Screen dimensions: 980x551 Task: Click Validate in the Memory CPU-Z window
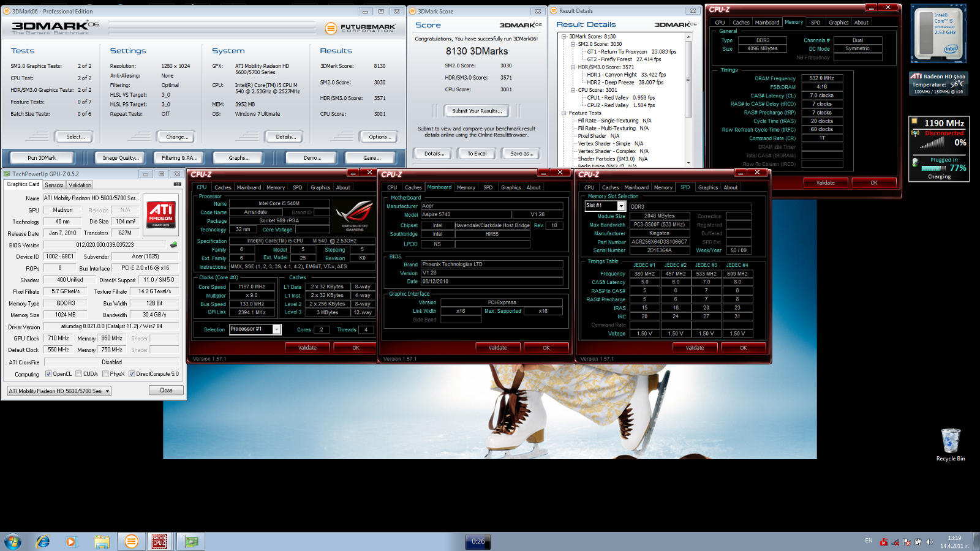[x=825, y=183]
